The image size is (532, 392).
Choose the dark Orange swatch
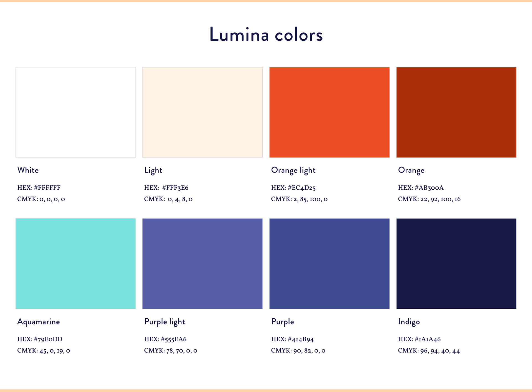click(456, 112)
